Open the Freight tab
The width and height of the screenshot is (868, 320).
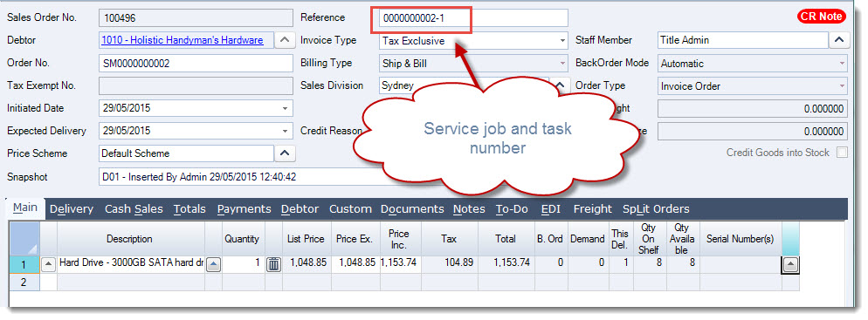(x=593, y=209)
